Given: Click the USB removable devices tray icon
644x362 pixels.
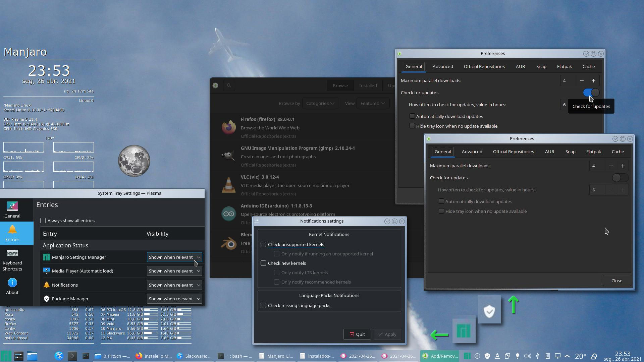Looking at the screenshot, I should 538,356.
